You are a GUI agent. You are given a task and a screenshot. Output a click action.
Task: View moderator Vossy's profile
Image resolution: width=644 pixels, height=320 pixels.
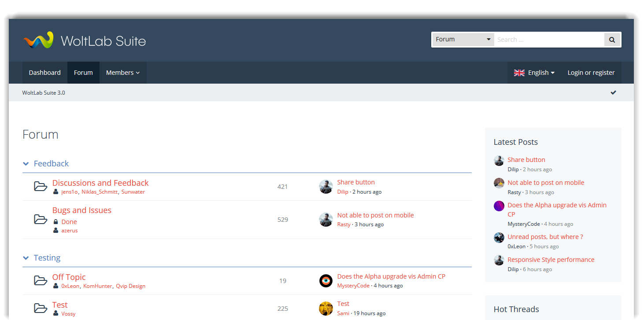pos(68,314)
